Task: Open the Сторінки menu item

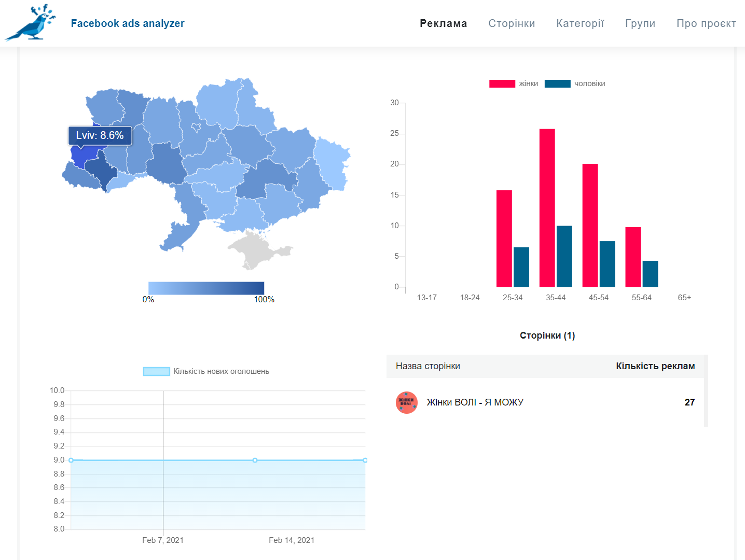Action: [x=512, y=23]
